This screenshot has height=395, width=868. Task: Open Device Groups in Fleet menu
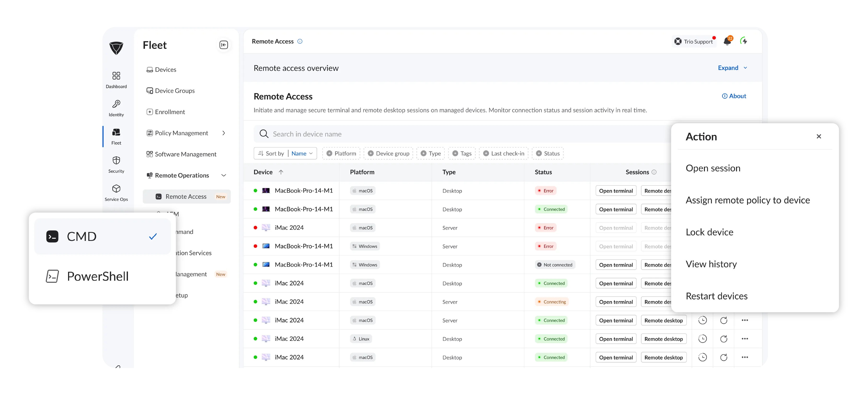[171, 91]
